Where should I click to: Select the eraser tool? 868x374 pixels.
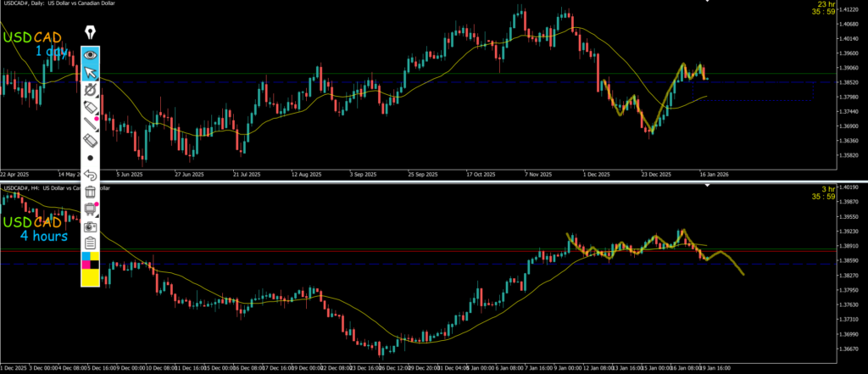(x=90, y=141)
